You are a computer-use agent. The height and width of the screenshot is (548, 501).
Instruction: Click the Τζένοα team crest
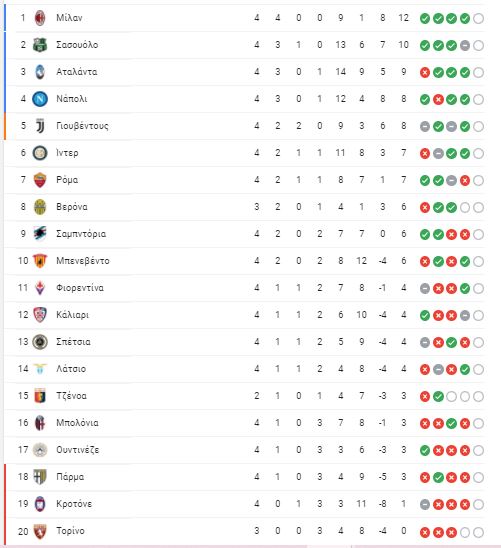40,396
